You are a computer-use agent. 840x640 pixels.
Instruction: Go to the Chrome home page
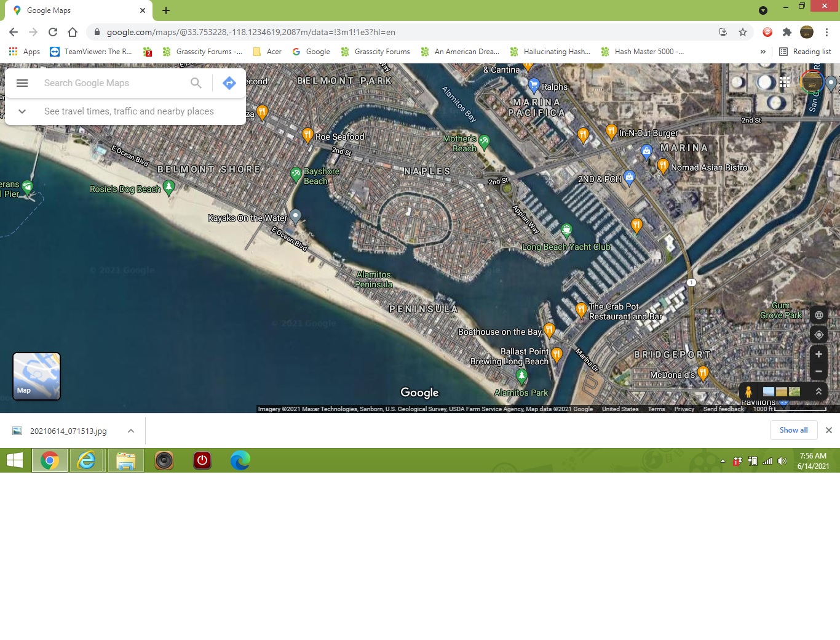(73, 32)
